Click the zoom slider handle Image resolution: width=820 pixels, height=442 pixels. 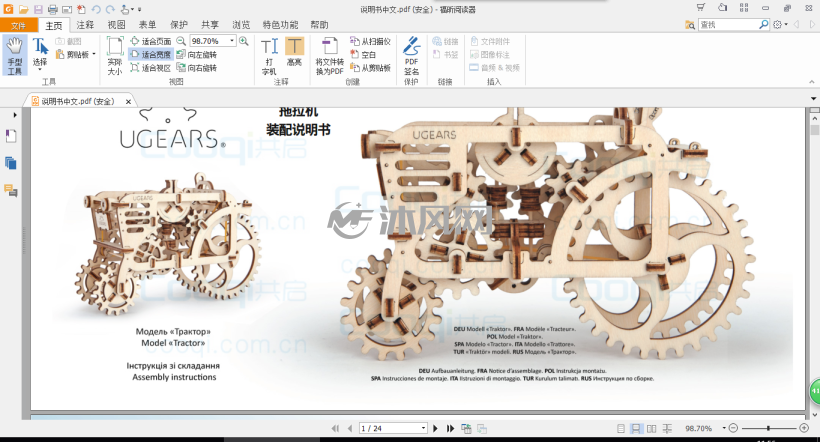click(768, 428)
